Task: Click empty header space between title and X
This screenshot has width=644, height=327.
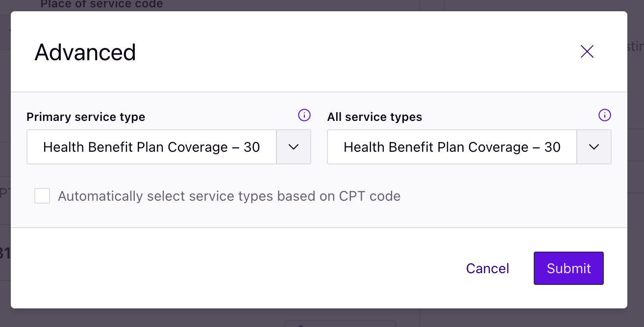Action: [x=358, y=51]
